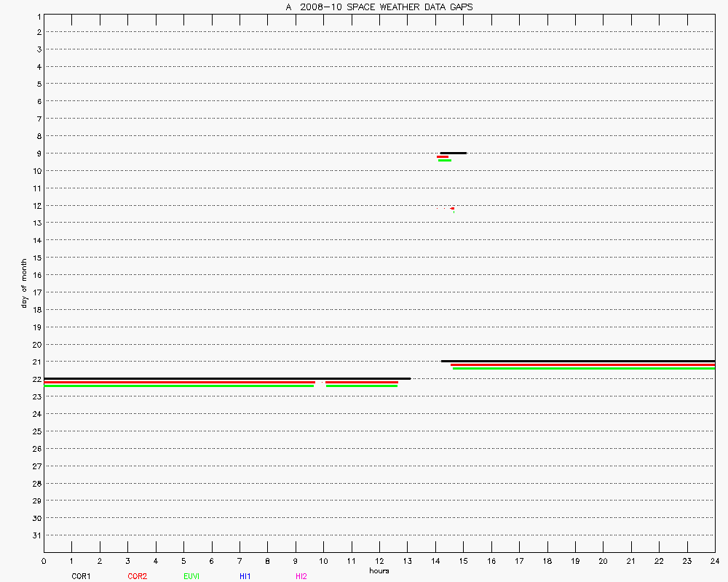Click the 'hours' x-axis label
The height and width of the screenshot is (582, 728).
[379, 571]
